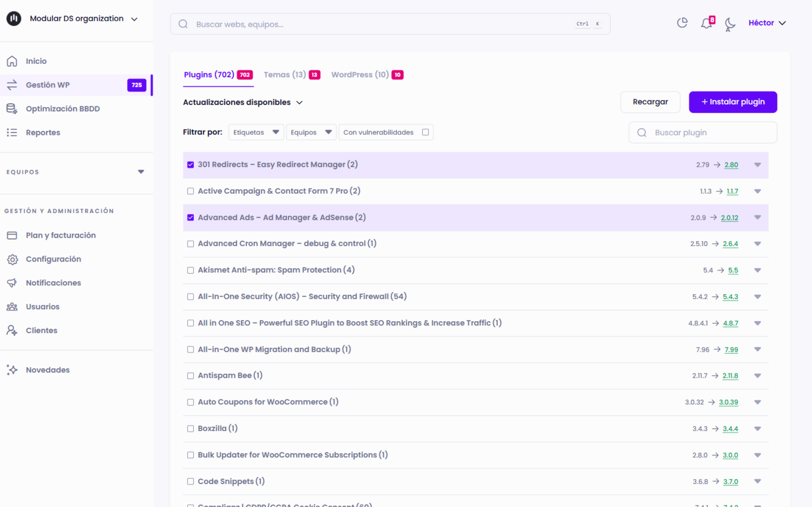Open Configuración gear icon
The image size is (812, 507).
[12, 259]
